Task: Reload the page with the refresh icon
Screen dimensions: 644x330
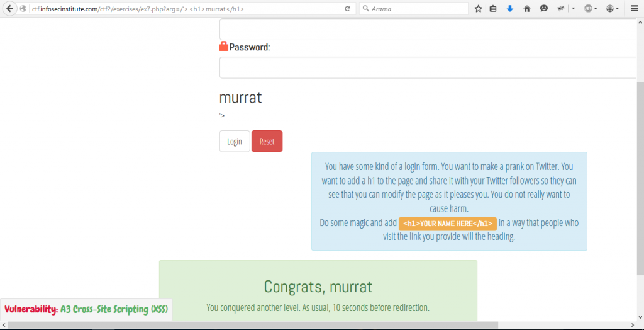Action: [x=347, y=9]
